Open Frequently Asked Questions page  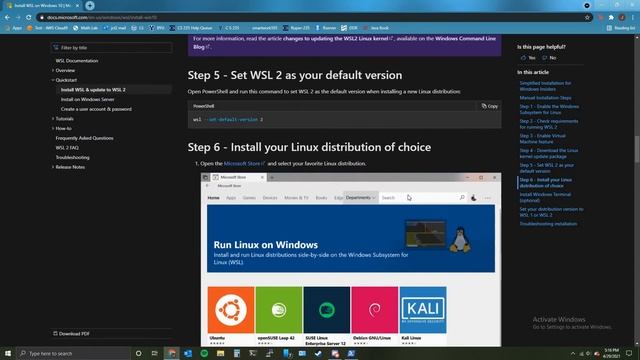tap(84, 138)
